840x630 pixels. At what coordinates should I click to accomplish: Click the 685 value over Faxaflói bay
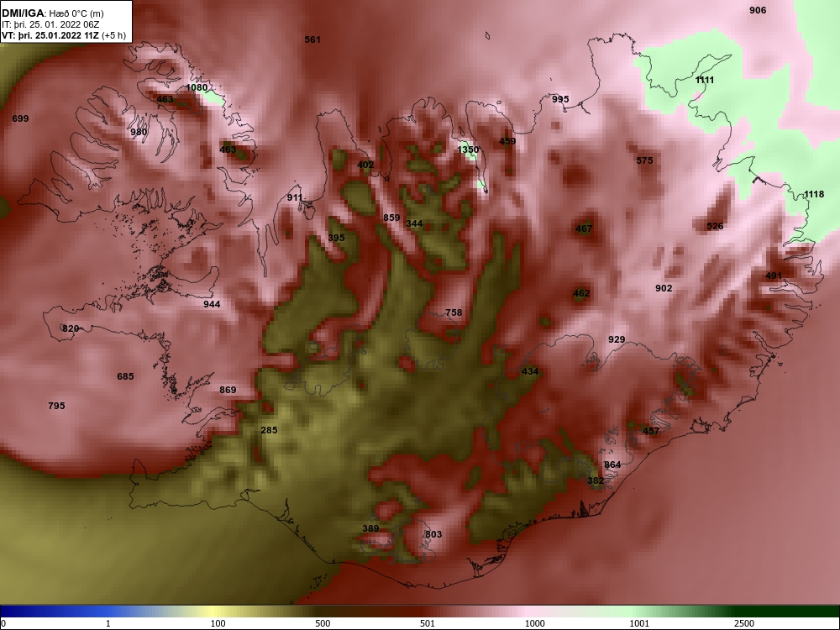click(125, 377)
